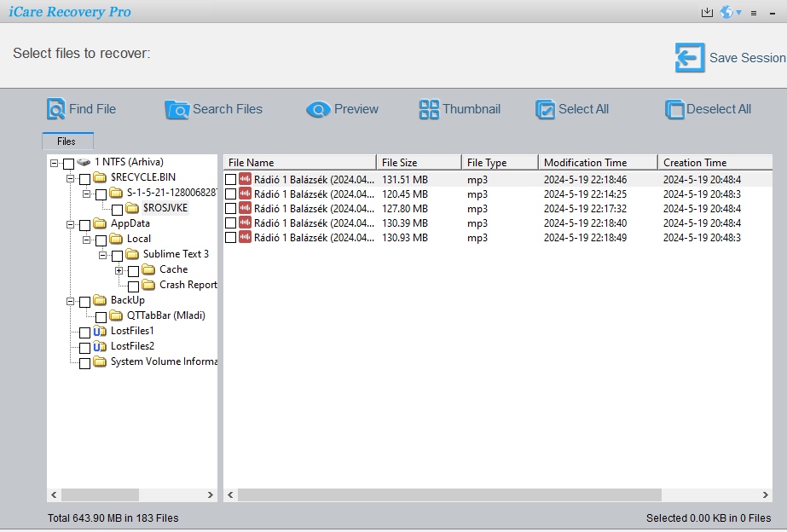Viewport: 787px width, 532px height.
Task: Tick the LostFiles1 checkbox
Action: (x=84, y=332)
